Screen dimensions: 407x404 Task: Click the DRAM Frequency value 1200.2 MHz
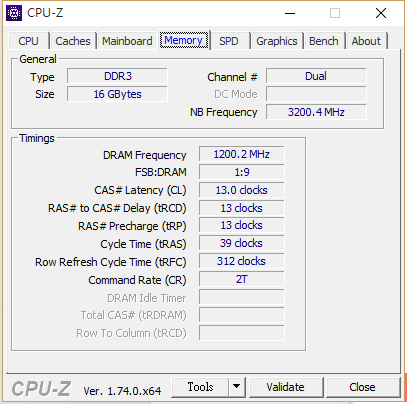pyautogui.click(x=242, y=154)
